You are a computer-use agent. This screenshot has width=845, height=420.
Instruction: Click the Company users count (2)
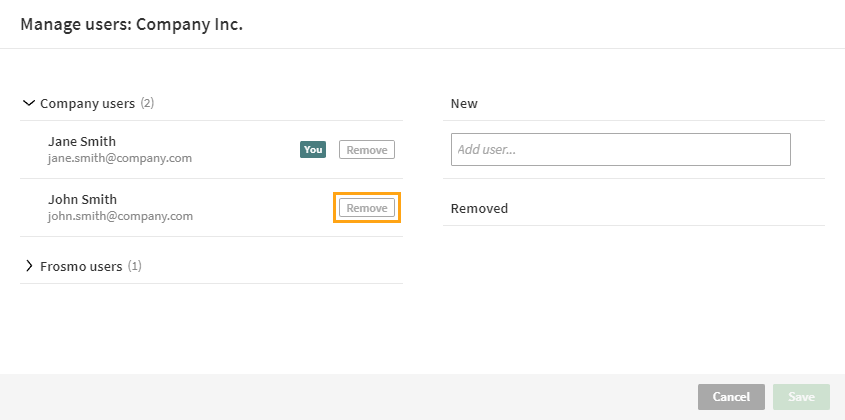[x=147, y=103]
